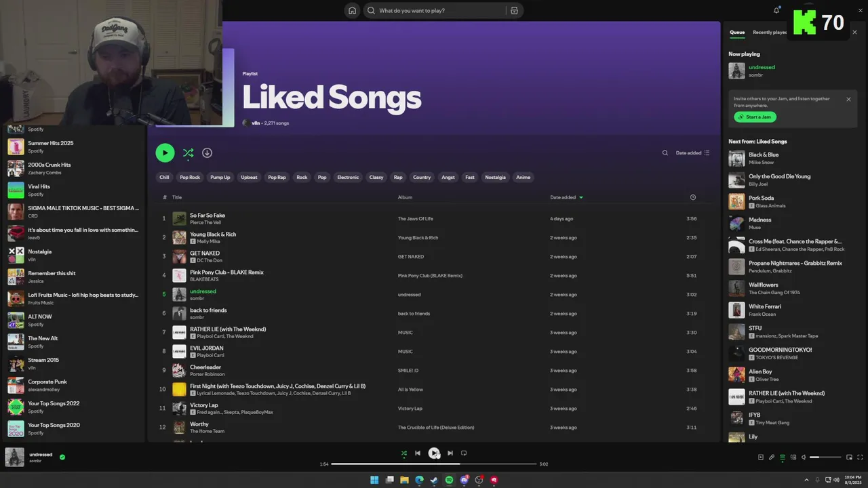This screenshot has height=488, width=868.
Task: Mute using the speaker volume icon
Action: click(804, 457)
